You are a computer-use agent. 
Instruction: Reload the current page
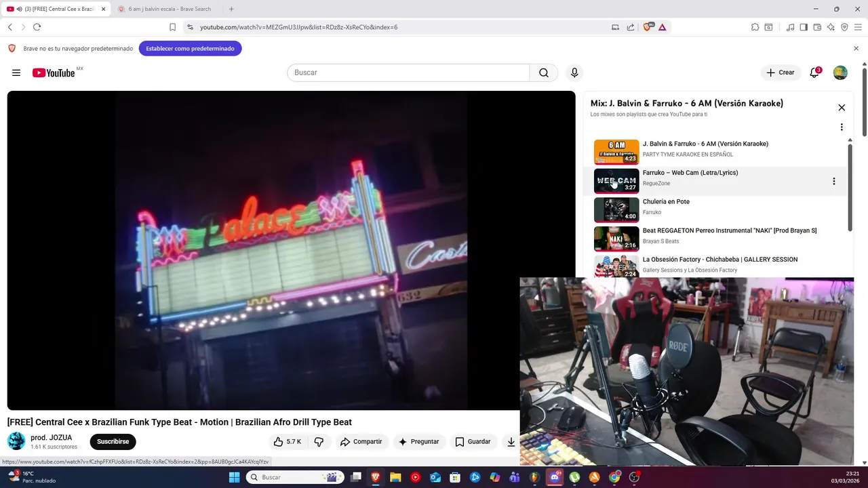click(37, 27)
